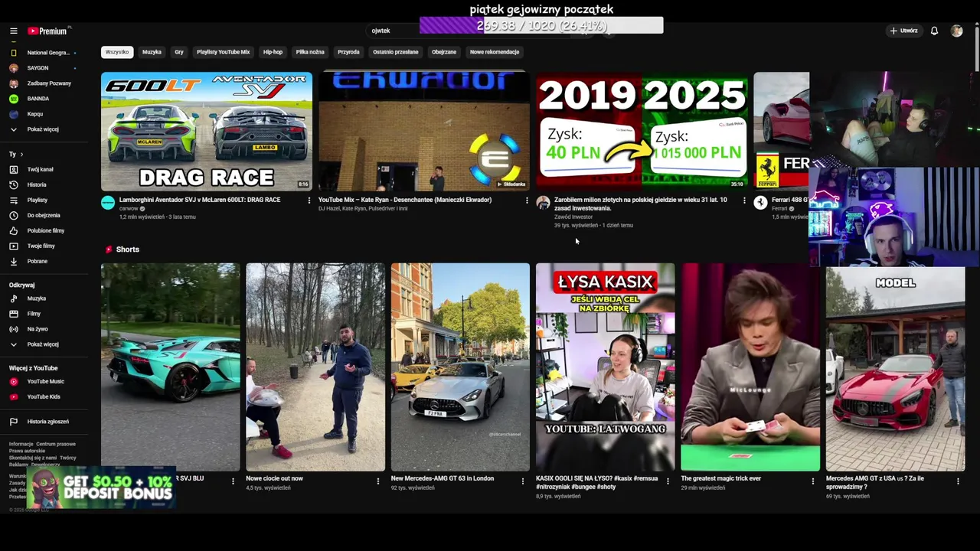Viewport: 980px width, 551px height.
Task: Play the Ekwador YouTube Mix thumbnail
Action: click(x=424, y=132)
